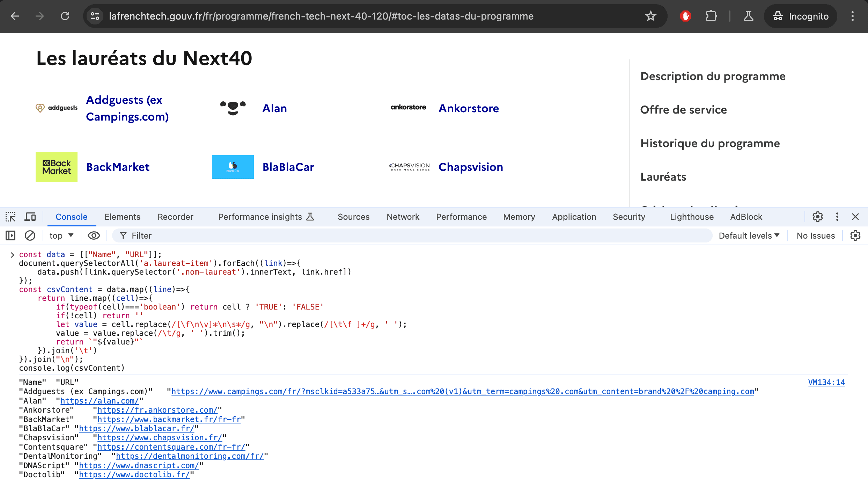Open the Extensions puzzle icon
This screenshot has height=479, width=868.
point(711,16)
